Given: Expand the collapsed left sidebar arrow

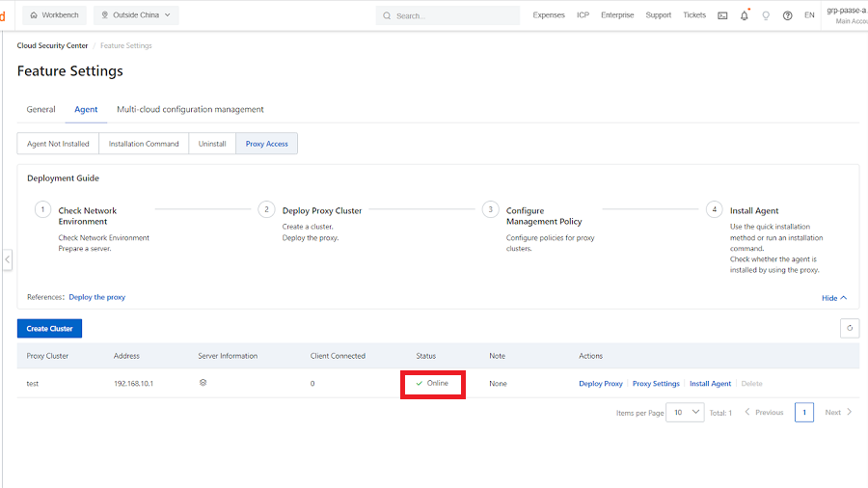Looking at the screenshot, I should pyautogui.click(x=7, y=259).
